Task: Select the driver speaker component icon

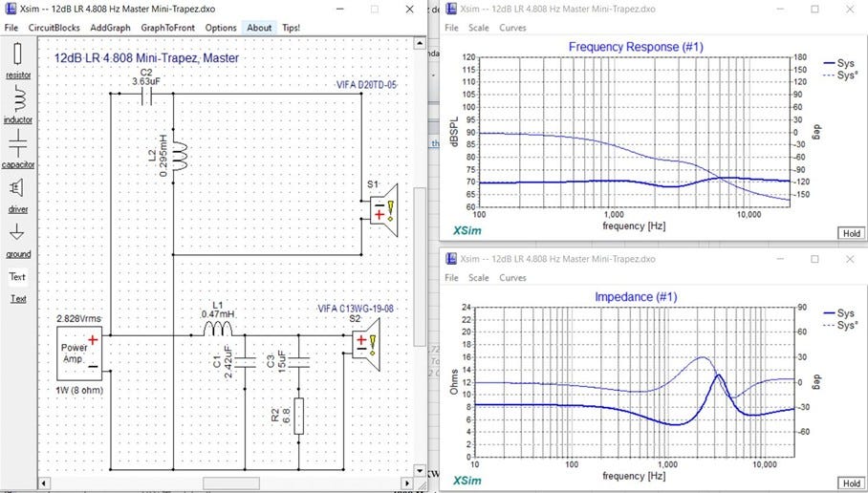Action: (17, 188)
